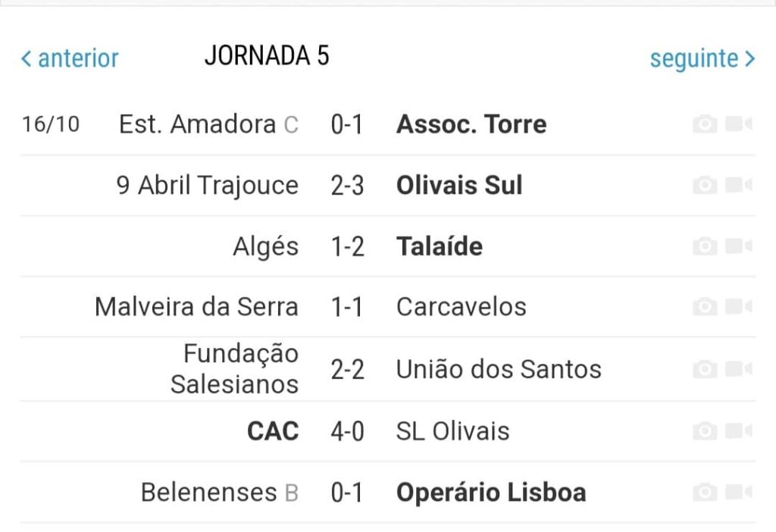View photos of Malveira da Serra match
Viewport: 776px width, 532px height.
[x=705, y=307]
